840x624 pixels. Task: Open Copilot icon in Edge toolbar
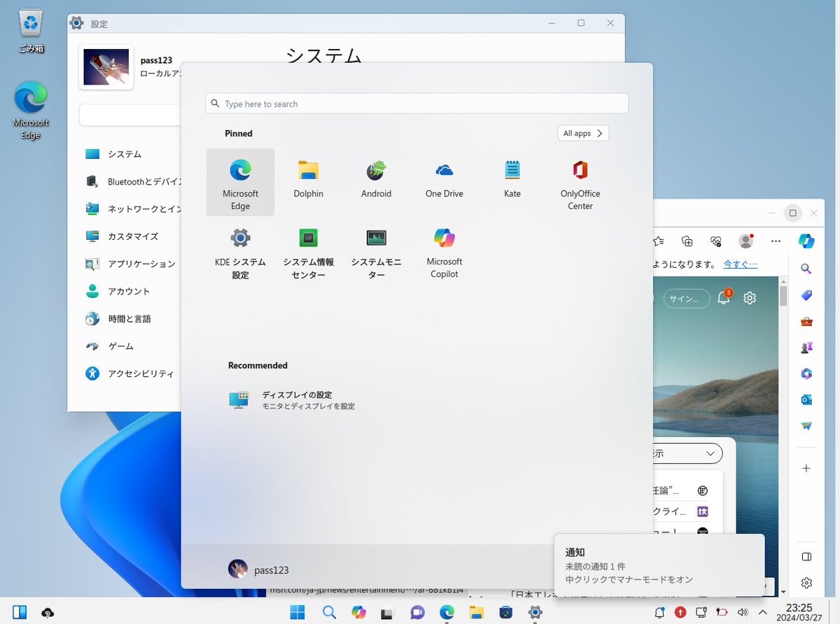pyautogui.click(x=806, y=241)
